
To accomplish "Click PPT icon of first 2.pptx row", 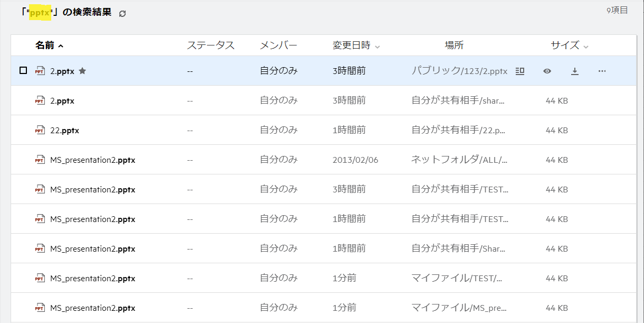I will (40, 71).
